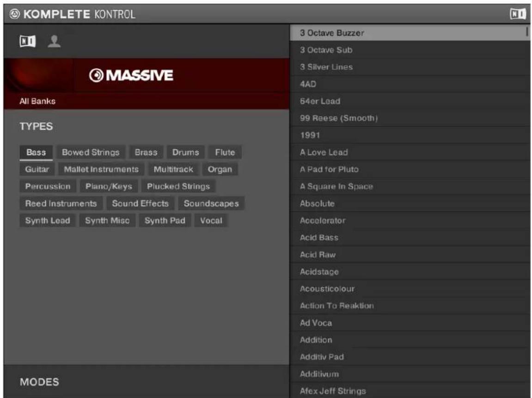Select the Sound Effects type filter
The width and height of the screenshot is (532, 398).
click(x=141, y=204)
